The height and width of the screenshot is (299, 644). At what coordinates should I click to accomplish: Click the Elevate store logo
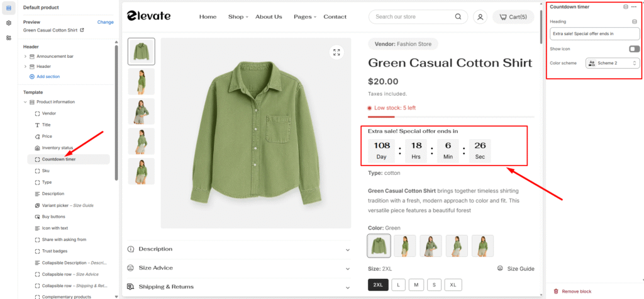pos(148,16)
